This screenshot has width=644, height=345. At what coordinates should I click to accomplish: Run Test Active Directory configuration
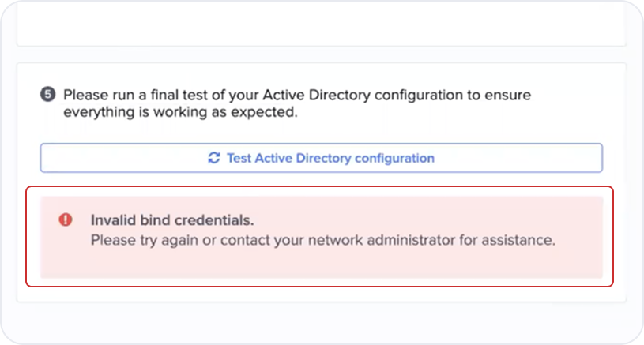tap(321, 158)
